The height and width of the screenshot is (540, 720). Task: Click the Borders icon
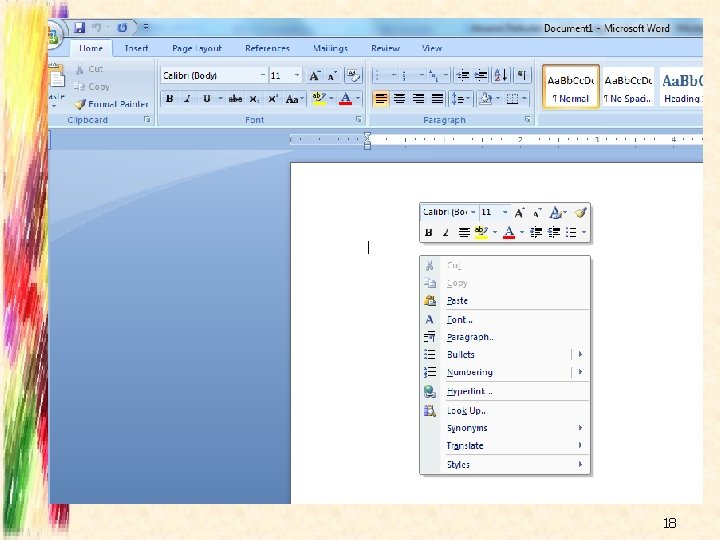(512, 99)
